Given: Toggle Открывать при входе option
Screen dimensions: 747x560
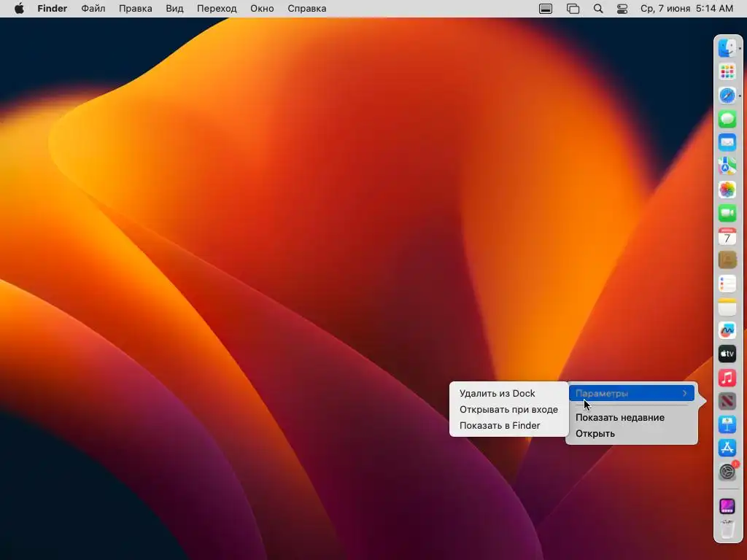Looking at the screenshot, I should pos(508,410).
